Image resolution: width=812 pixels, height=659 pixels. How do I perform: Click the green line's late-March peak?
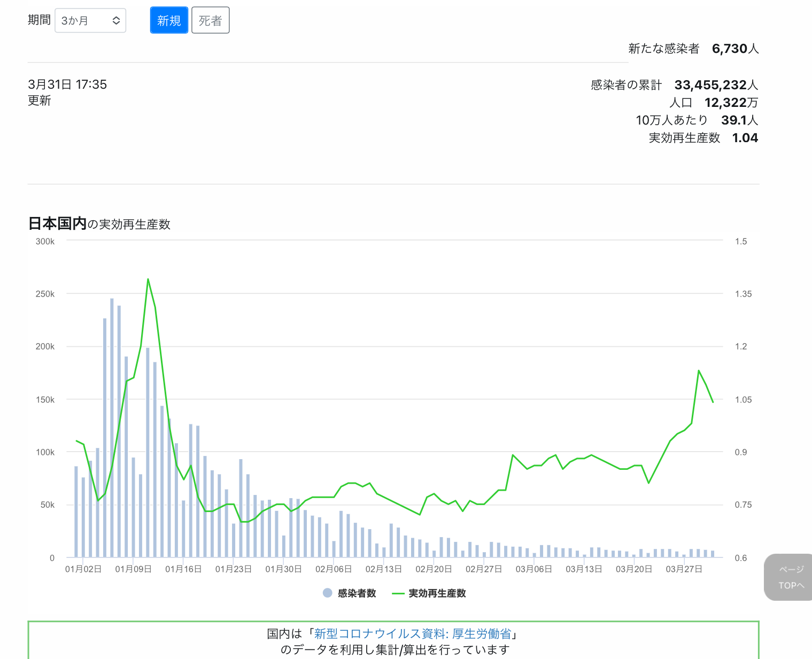699,370
